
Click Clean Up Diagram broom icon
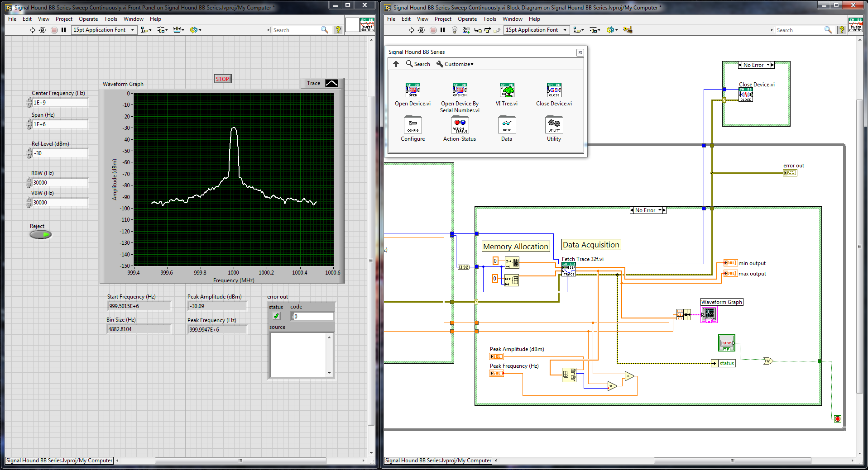[627, 30]
